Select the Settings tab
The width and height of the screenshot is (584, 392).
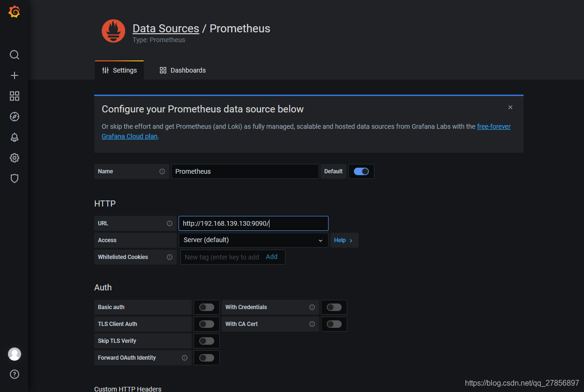[x=120, y=70]
